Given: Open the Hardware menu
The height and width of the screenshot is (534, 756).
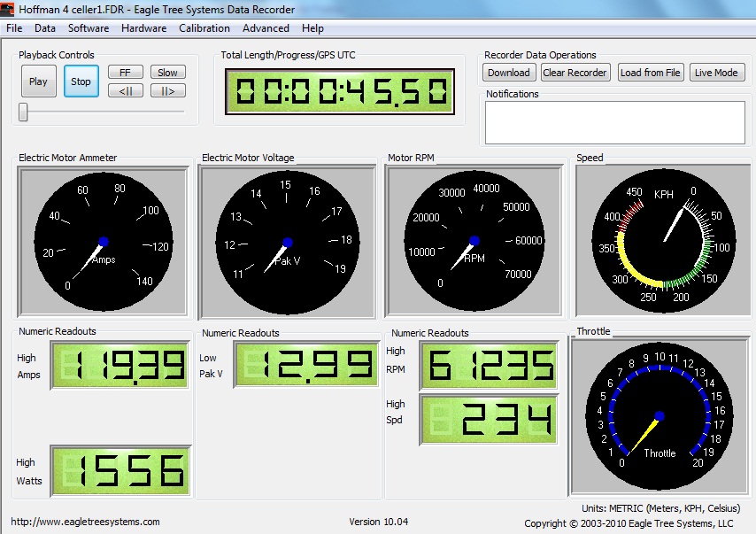Looking at the screenshot, I should [x=143, y=28].
